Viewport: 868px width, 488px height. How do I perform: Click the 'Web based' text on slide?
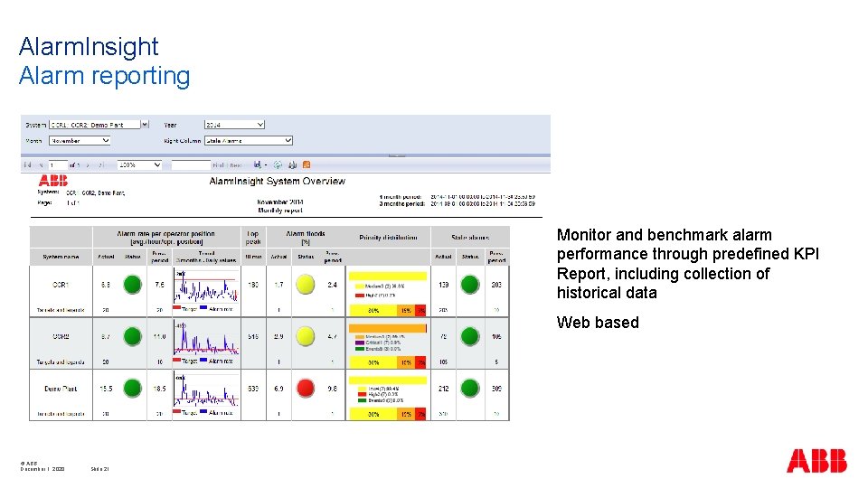[598, 322]
